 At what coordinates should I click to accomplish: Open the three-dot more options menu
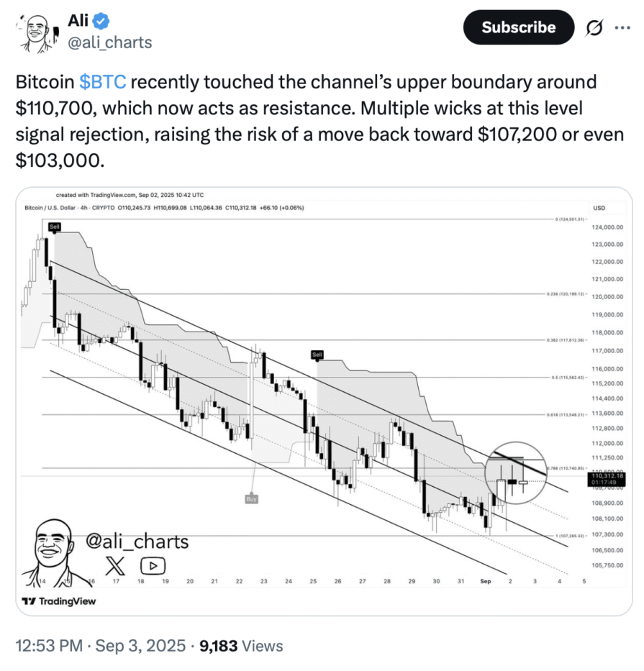point(622,28)
